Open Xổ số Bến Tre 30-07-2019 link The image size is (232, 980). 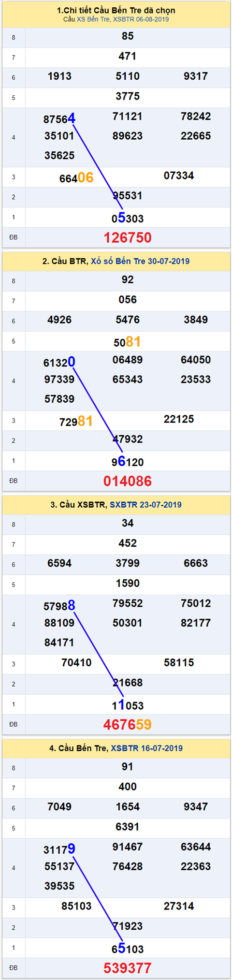(140, 261)
